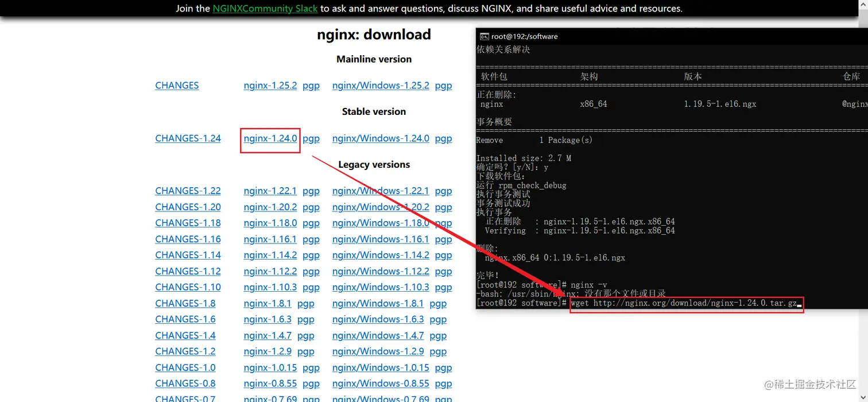Viewport: 868px width, 402px height.
Task: Open the mainline CHANGES changelog
Action: [177, 85]
